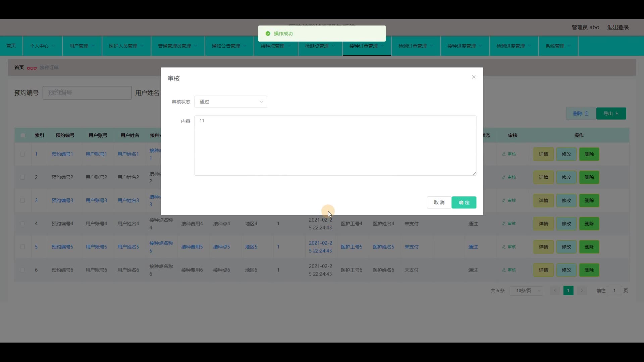Viewport: 644px width, 362px height.
Task: Click the trash icon on top 删除 button
Action: pyautogui.click(x=587, y=114)
